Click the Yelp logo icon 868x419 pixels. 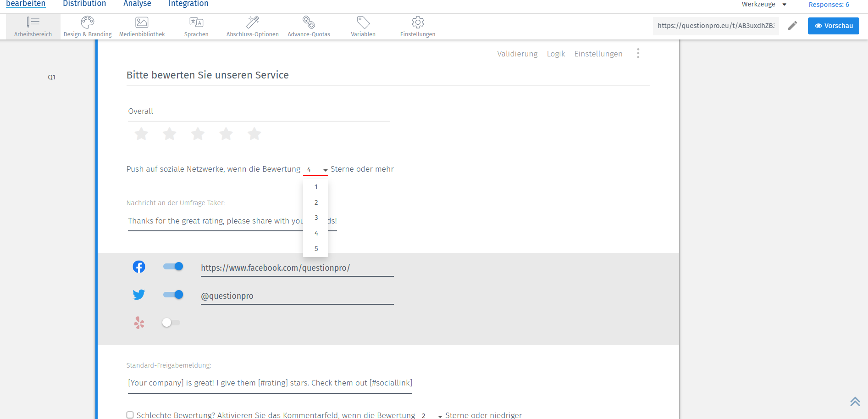[139, 323]
